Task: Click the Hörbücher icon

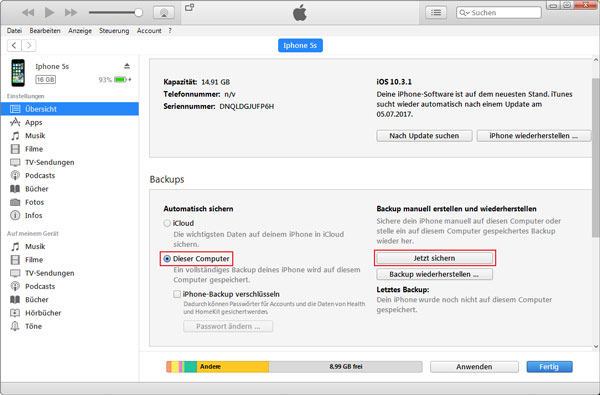Action: point(15,313)
